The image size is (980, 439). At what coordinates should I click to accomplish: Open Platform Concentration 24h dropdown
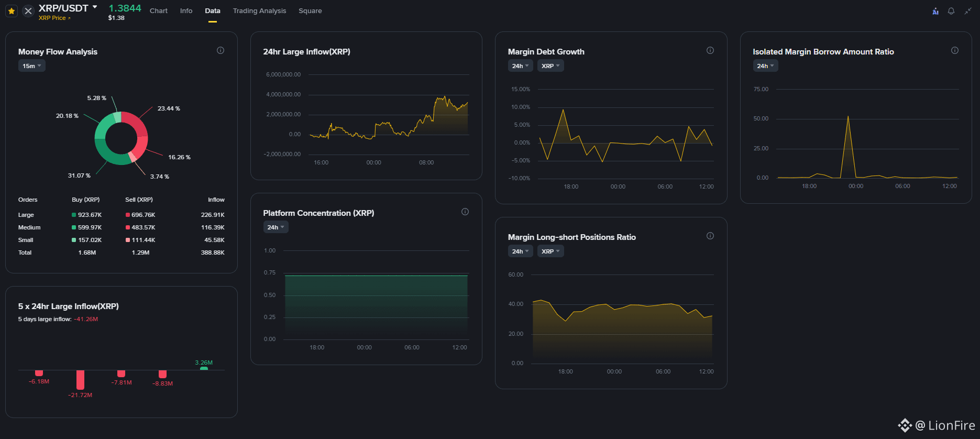pos(276,227)
